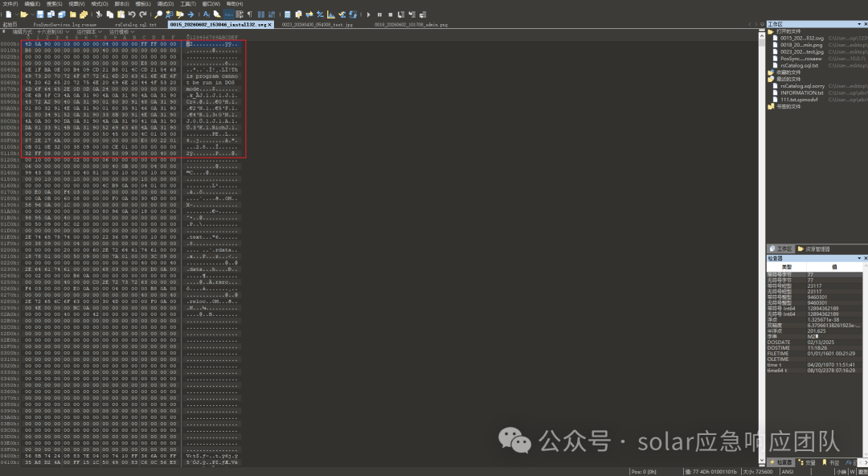Select rsCatalog.sql.txt in opened files

point(800,65)
